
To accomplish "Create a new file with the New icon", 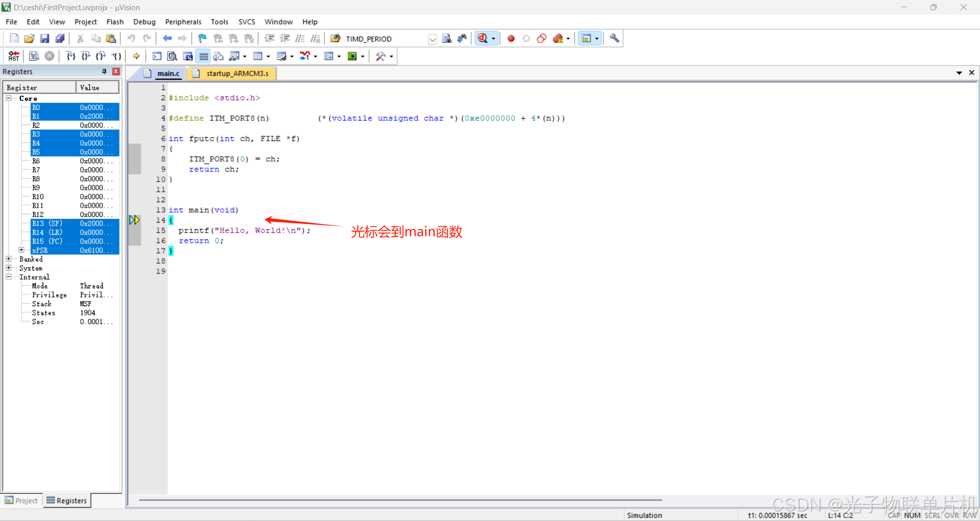I will [14, 39].
